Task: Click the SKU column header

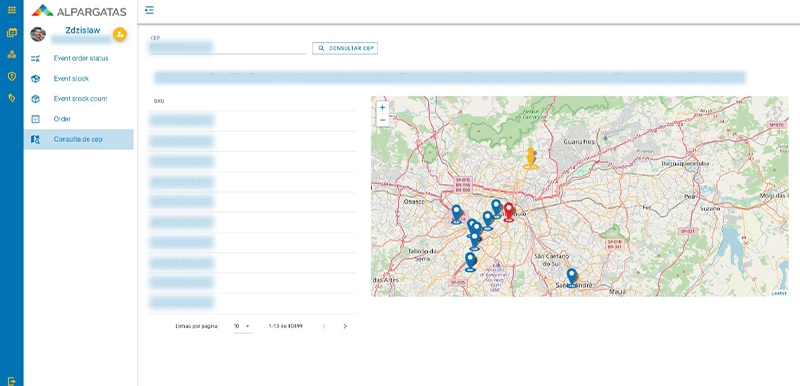Action: [x=159, y=101]
